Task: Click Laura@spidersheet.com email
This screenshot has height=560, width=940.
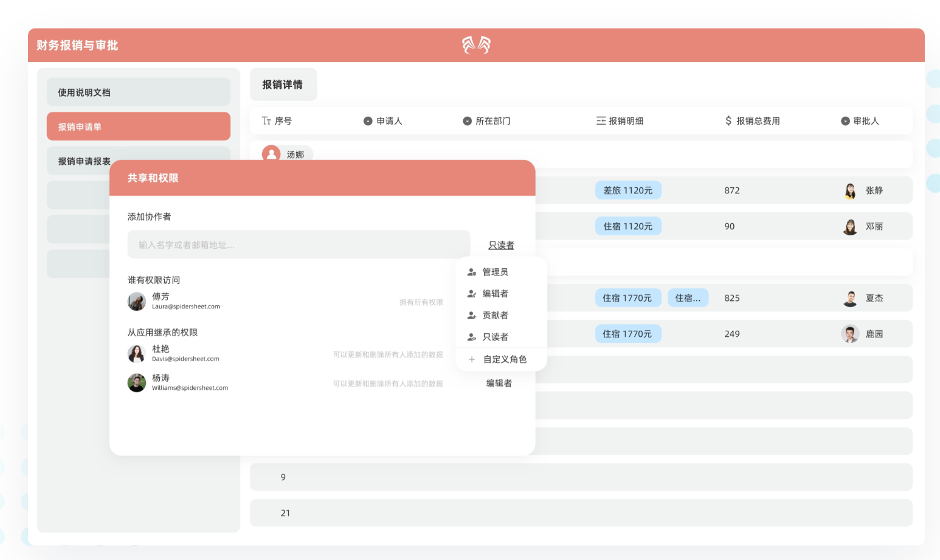Action: click(x=186, y=306)
